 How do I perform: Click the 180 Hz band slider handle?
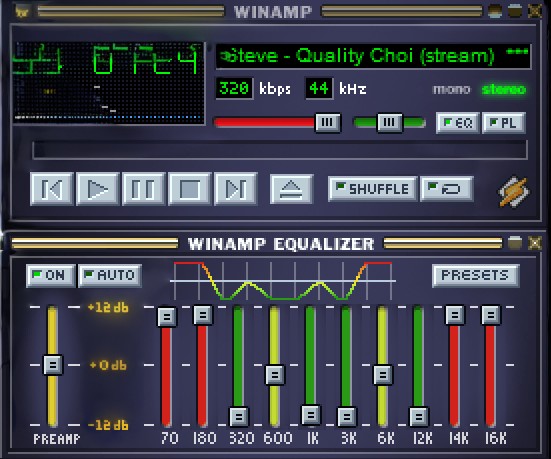pos(203,315)
